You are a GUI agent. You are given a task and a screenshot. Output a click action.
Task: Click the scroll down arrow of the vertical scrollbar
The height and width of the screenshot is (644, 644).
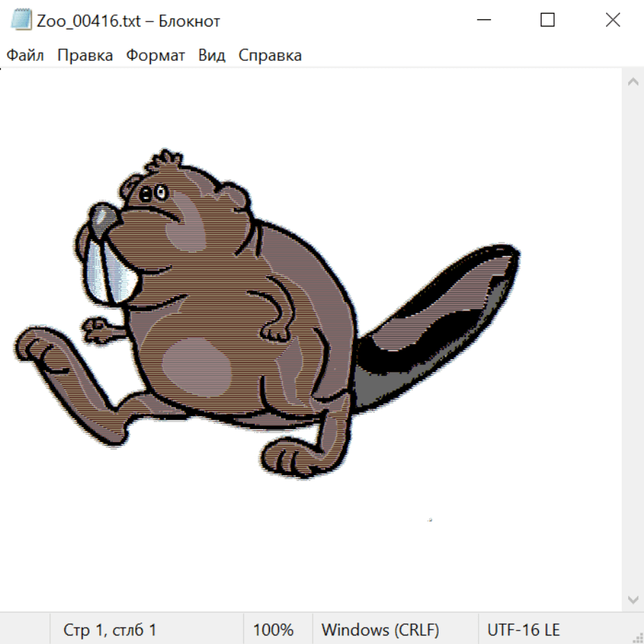tap(633, 598)
